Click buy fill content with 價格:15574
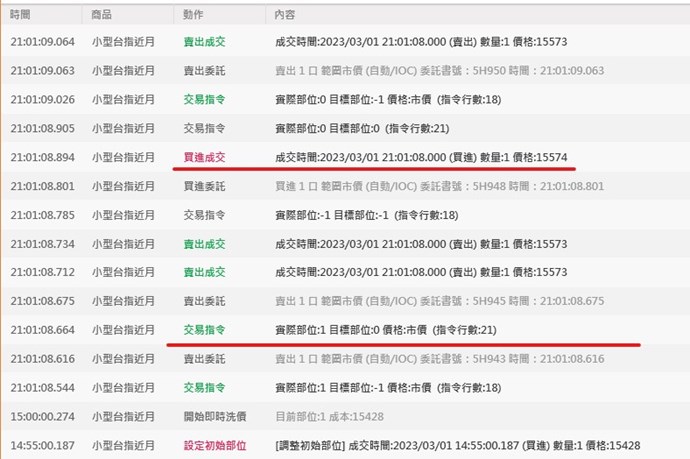Screen dimensions: 690x459 (x=421, y=157)
